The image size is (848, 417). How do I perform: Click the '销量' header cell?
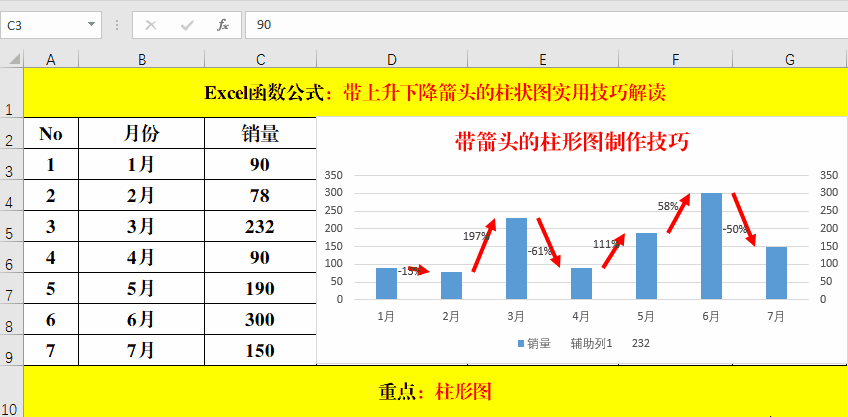(x=261, y=133)
